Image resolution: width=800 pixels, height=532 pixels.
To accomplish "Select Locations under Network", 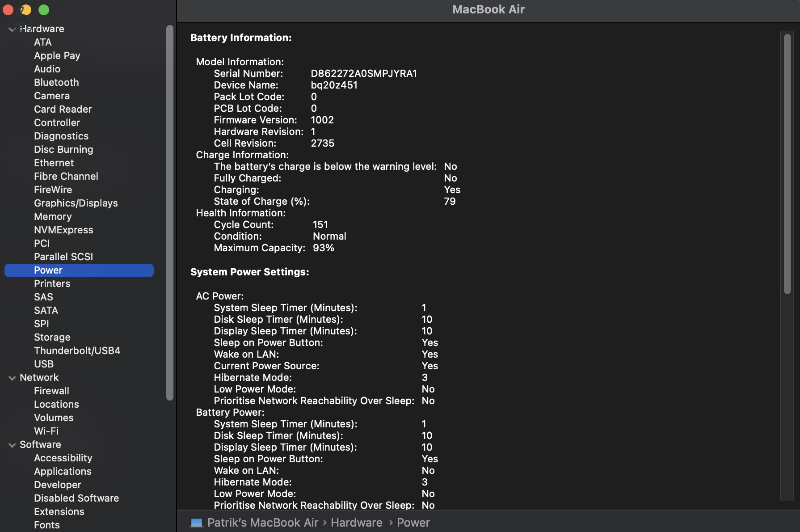I will [56, 404].
